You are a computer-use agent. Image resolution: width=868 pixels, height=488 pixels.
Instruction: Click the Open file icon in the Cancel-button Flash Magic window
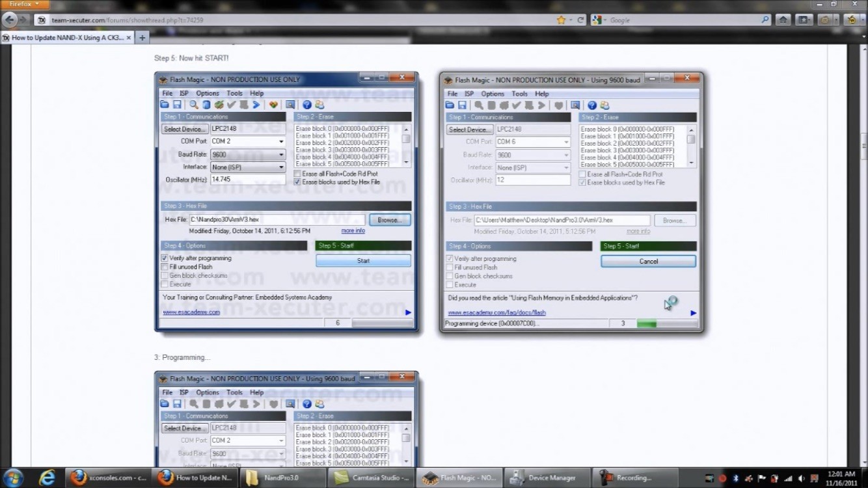tap(450, 105)
